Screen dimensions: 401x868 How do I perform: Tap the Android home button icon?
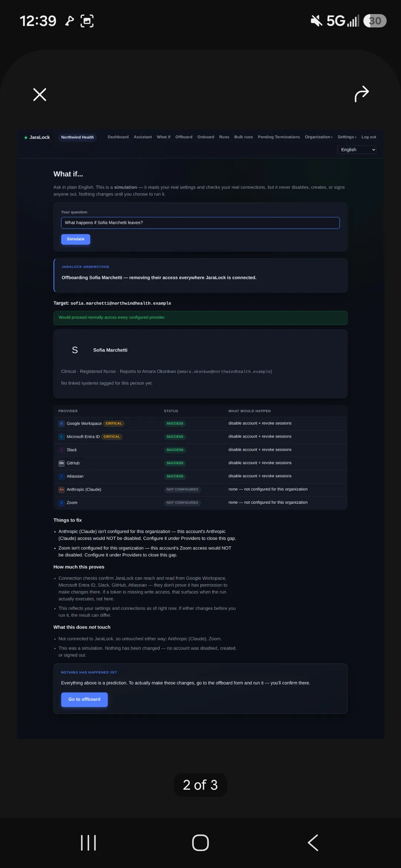[x=200, y=843]
